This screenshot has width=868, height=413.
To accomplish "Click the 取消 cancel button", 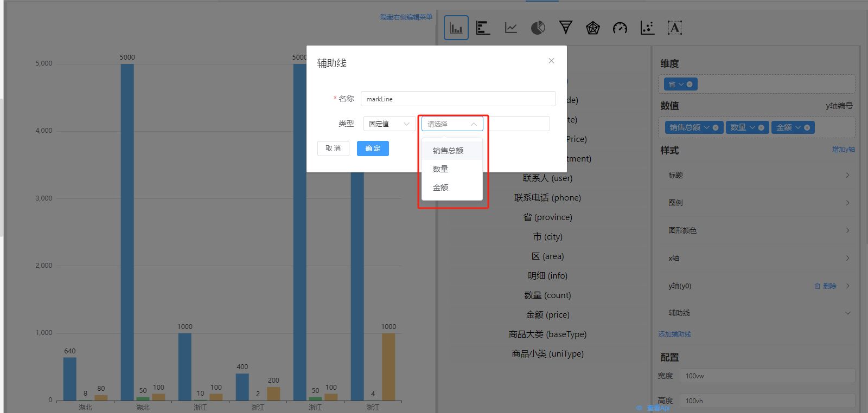I will (x=333, y=149).
